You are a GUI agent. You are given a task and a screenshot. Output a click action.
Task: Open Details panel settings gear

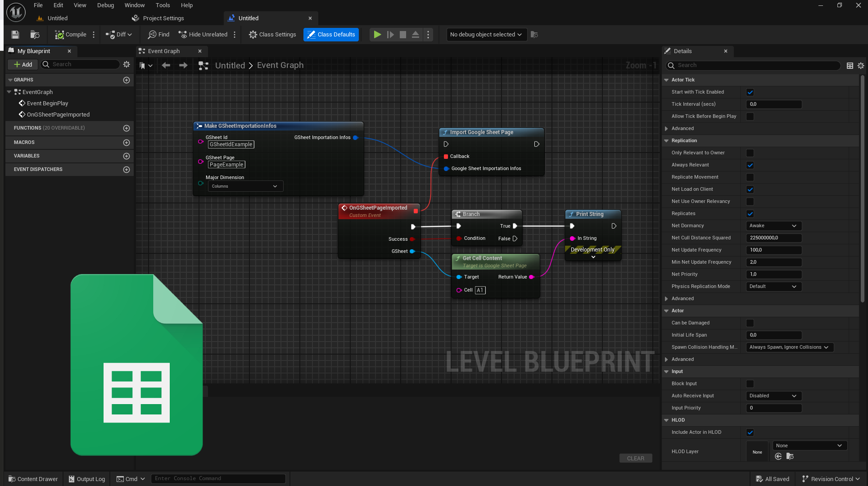pyautogui.click(x=861, y=66)
